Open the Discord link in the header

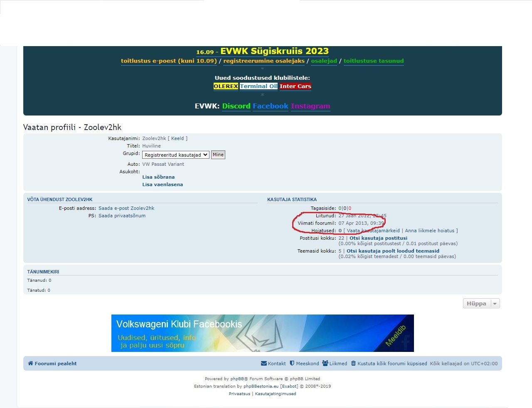236,106
